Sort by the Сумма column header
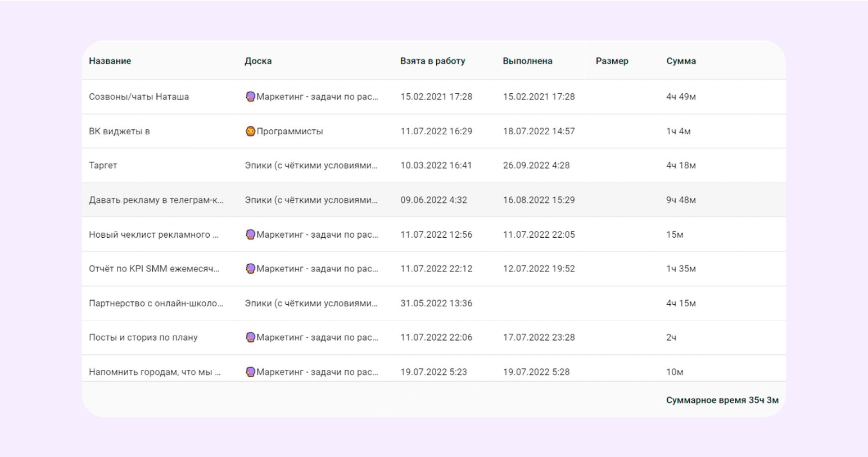868x457 pixels. [x=681, y=61]
